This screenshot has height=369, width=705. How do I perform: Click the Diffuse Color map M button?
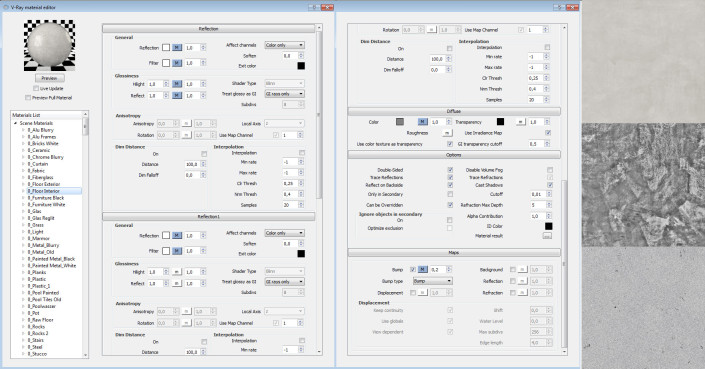(422, 122)
